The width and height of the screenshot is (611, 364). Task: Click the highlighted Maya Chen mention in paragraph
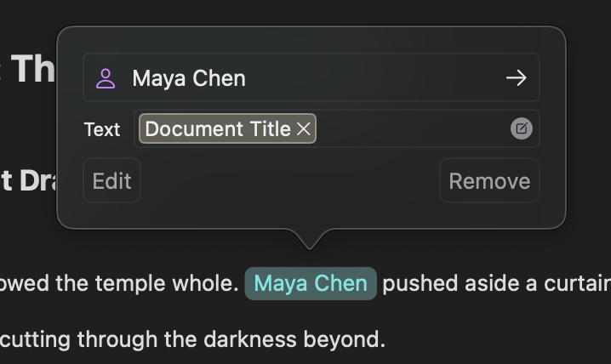click(311, 283)
